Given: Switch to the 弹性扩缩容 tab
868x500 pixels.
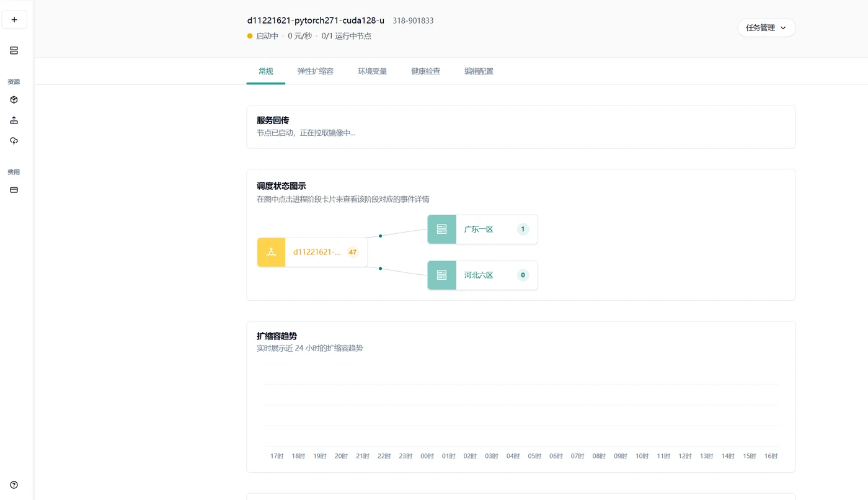Looking at the screenshot, I should click(316, 71).
